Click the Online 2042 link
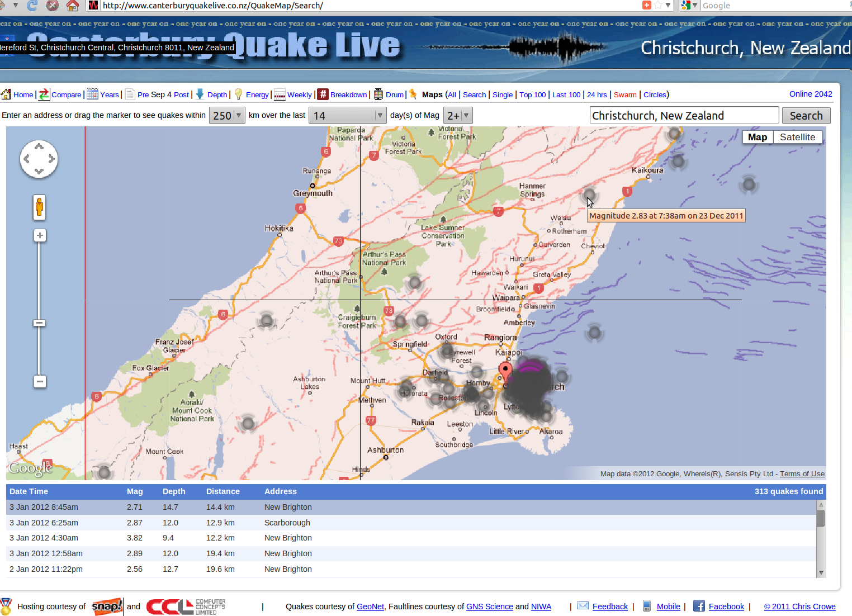The image size is (852, 616). (811, 94)
